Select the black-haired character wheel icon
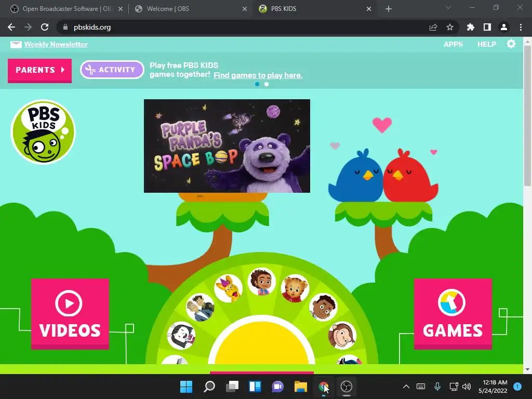This screenshot has height=399, width=532. click(x=181, y=335)
